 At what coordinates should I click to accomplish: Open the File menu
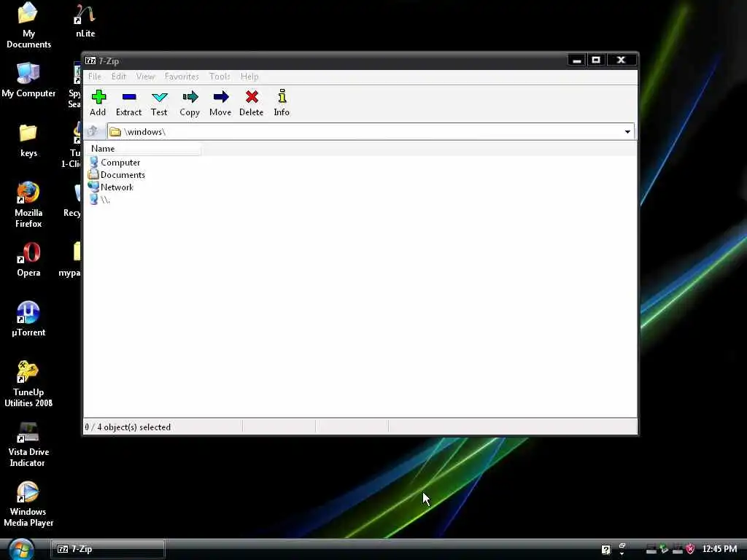(94, 77)
